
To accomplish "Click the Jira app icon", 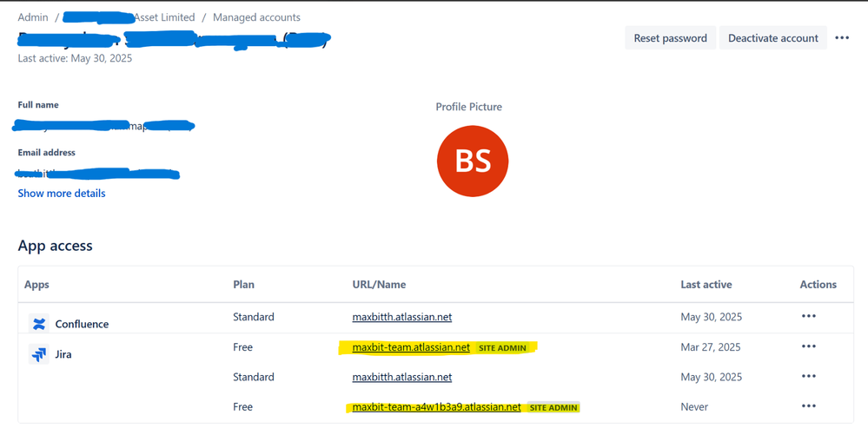I will point(39,354).
